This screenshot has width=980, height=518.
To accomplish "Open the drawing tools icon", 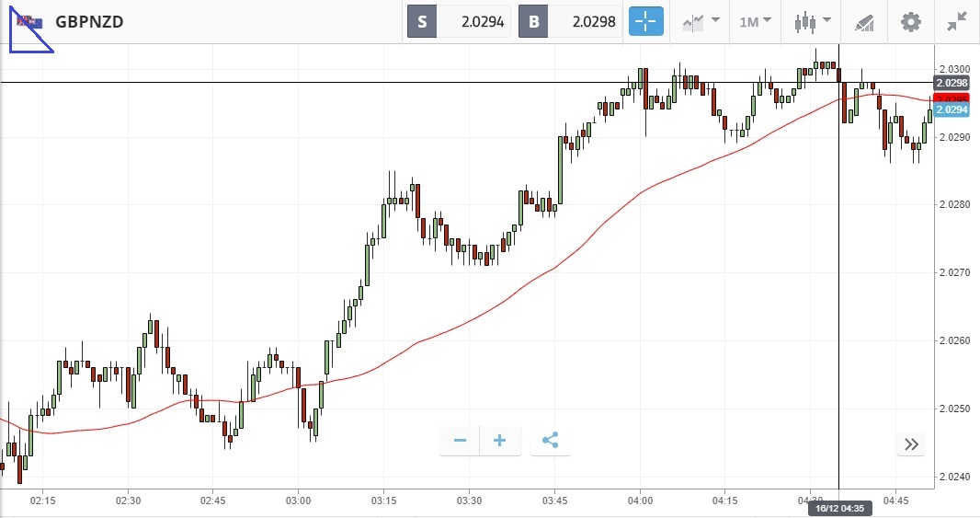I will [x=864, y=21].
